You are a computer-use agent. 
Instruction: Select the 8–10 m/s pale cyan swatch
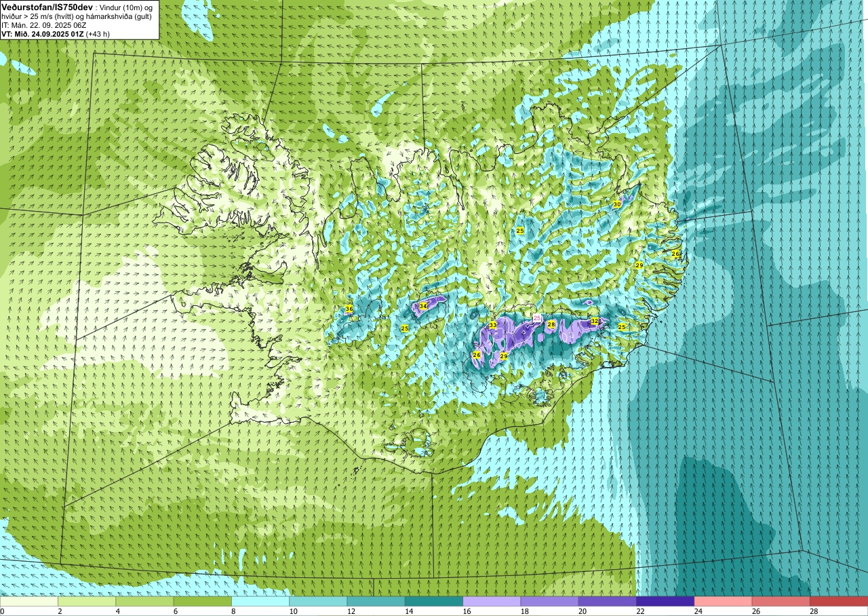pos(260,601)
